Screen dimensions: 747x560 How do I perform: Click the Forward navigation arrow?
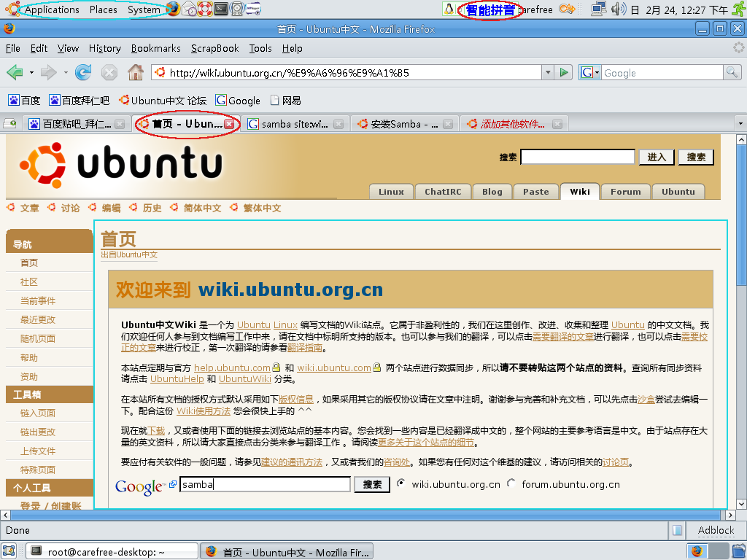[49, 72]
